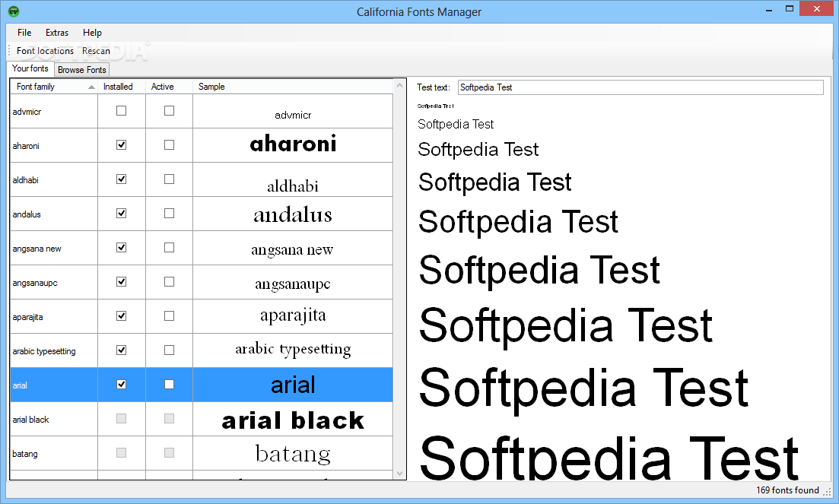This screenshot has height=504, width=839.
Task: Select the angsana new font family name
Action: [x=37, y=249]
